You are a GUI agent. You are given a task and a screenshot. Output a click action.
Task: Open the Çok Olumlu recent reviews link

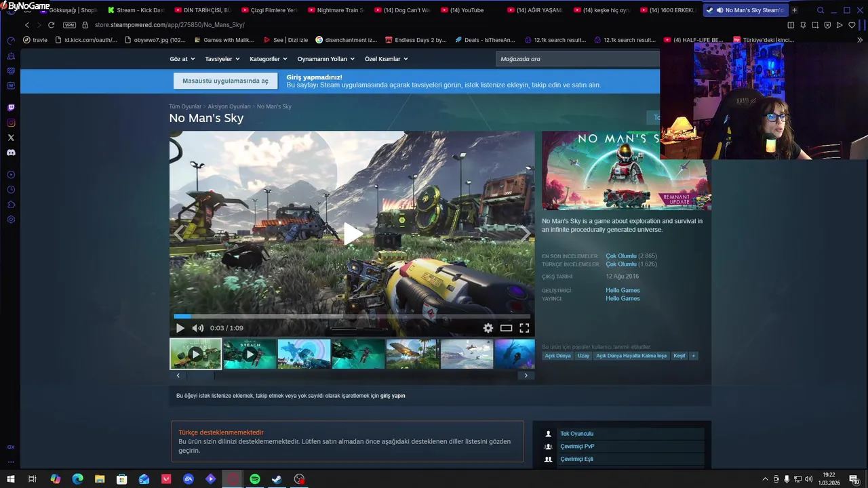click(621, 256)
